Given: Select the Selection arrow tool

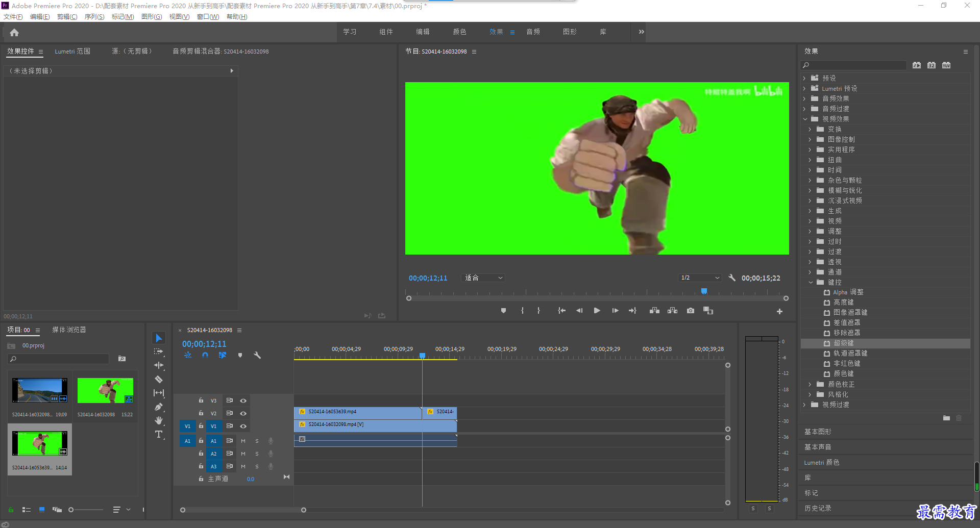Looking at the screenshot, I should click(159, 338).
